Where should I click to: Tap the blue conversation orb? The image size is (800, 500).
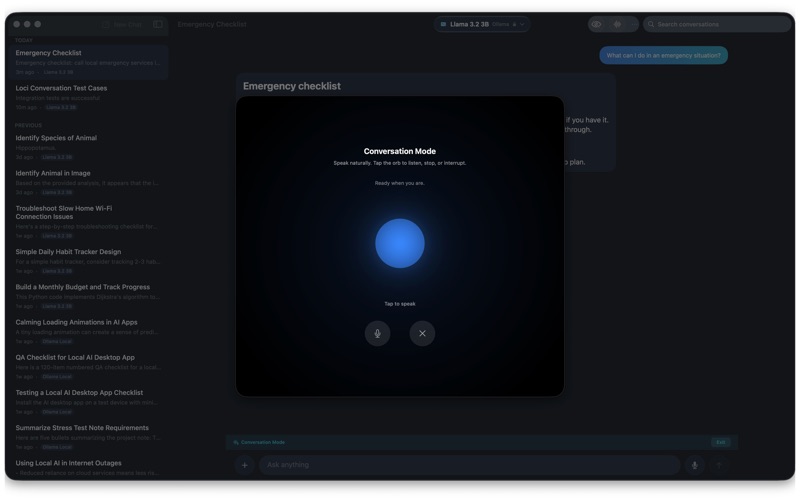(x=399, y=243)
